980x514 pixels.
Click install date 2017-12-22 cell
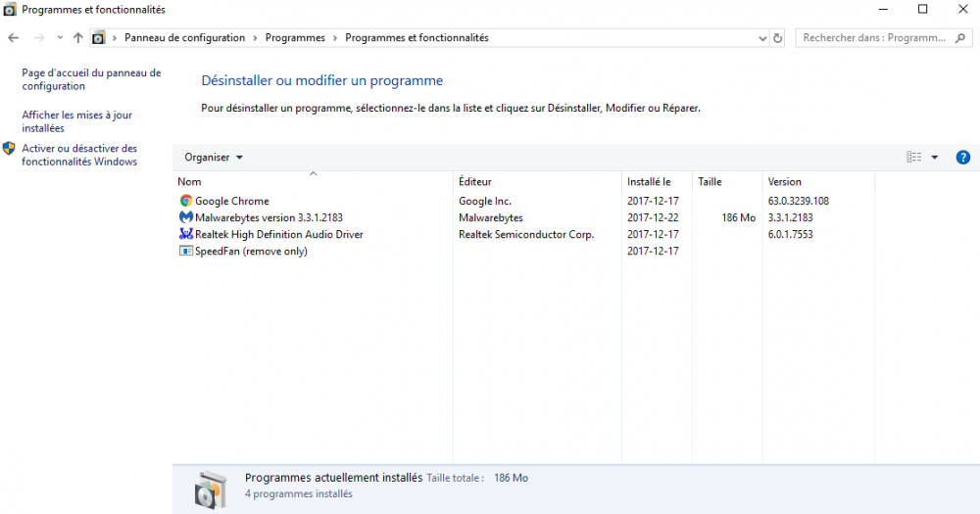pos(653,218)
